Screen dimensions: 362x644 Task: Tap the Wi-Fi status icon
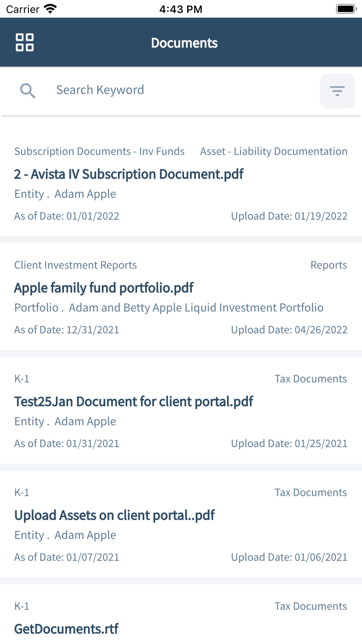coord(50,9)
